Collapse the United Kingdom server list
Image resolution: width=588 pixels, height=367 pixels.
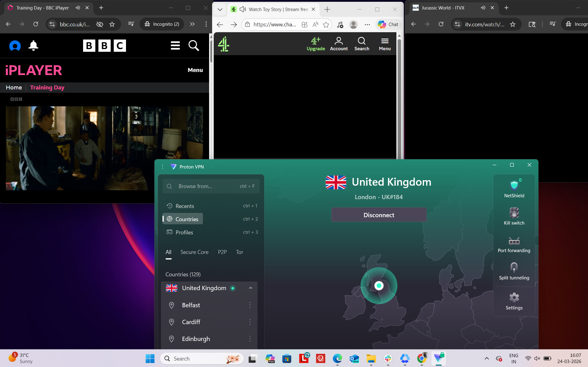(x=250, y=288)
